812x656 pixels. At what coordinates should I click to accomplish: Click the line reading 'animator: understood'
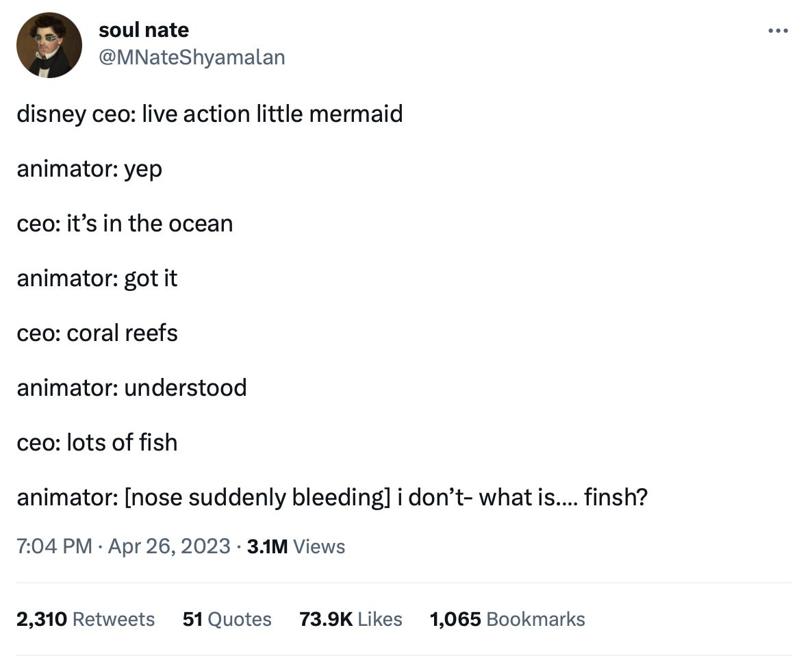point(132,388)
